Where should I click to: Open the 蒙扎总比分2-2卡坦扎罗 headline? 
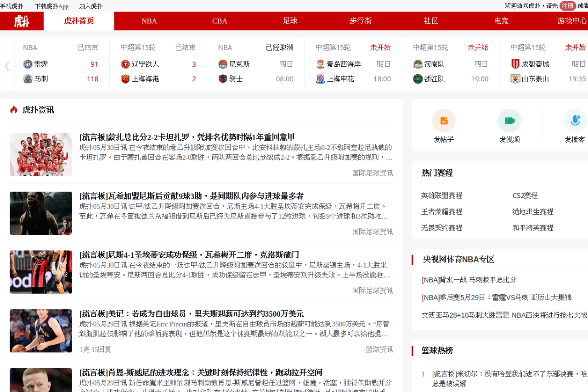pyautogui.click(x=187, y=137)
